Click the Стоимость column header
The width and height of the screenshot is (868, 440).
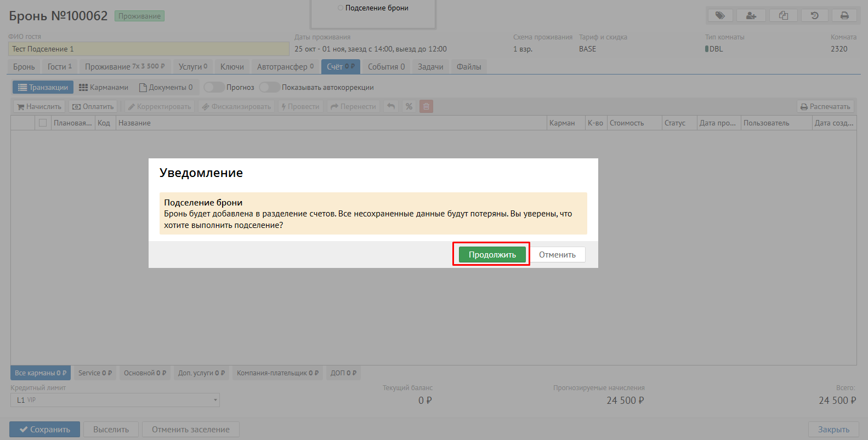634,123
